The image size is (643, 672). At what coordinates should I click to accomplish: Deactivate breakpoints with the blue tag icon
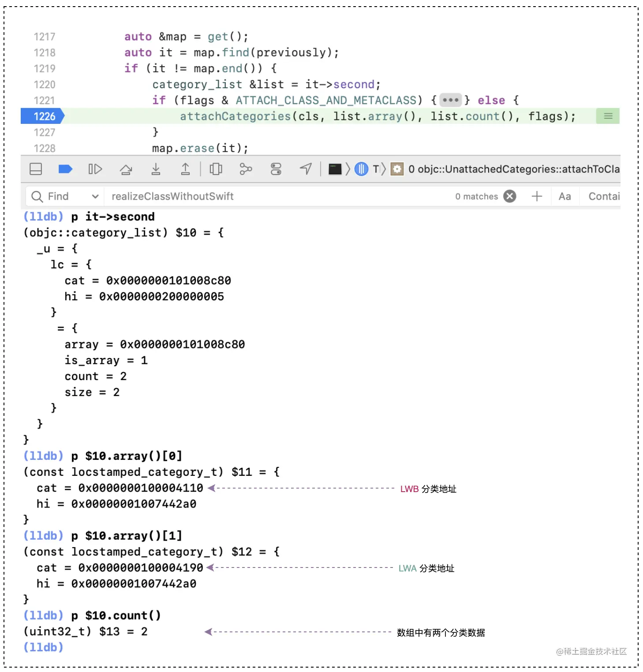[65, 169]
